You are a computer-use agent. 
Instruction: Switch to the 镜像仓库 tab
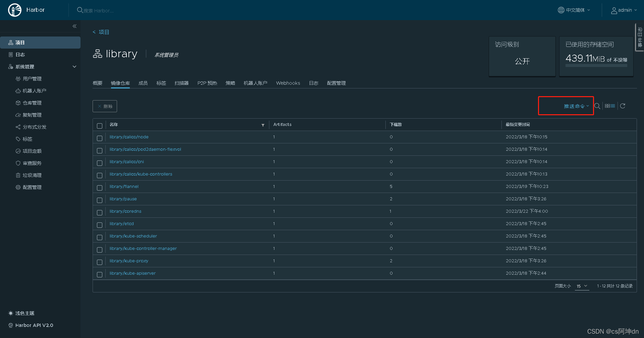pyautogui.click(x=120, y=83)
